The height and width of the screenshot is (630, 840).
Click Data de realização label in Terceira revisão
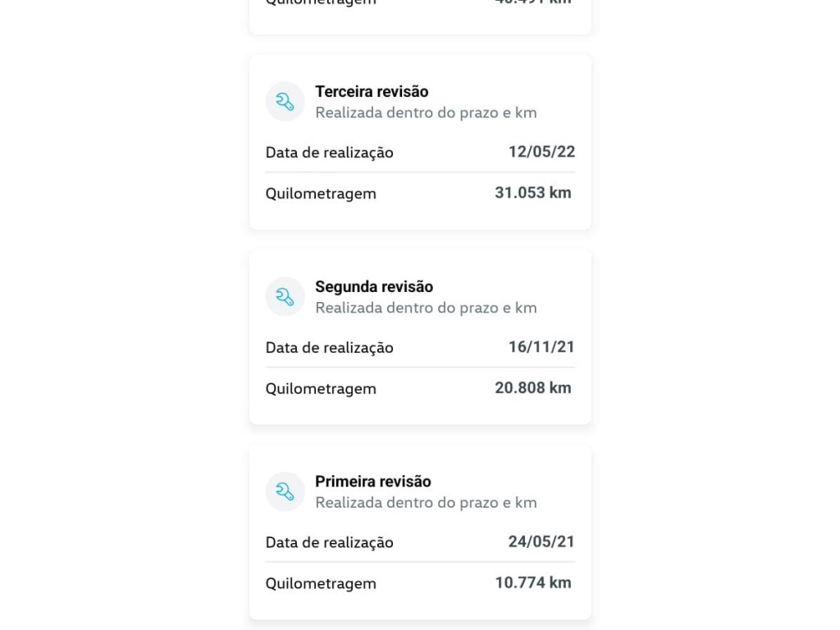point(330,153)
